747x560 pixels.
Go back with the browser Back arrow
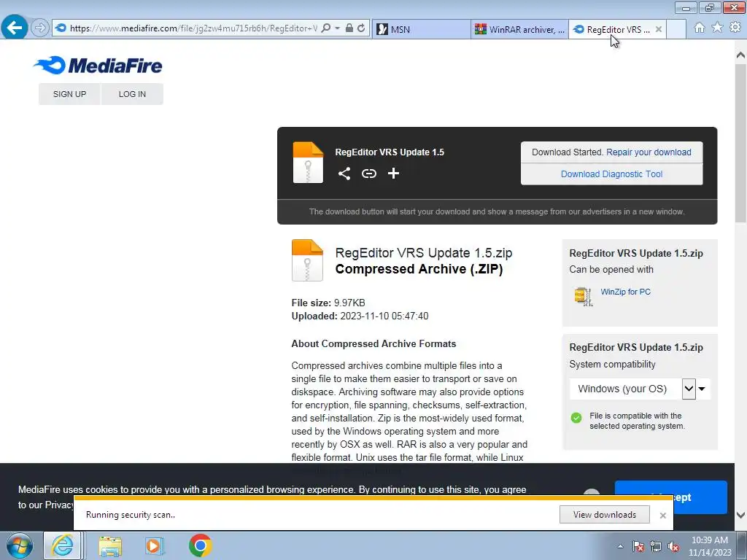tap(15, 28)
